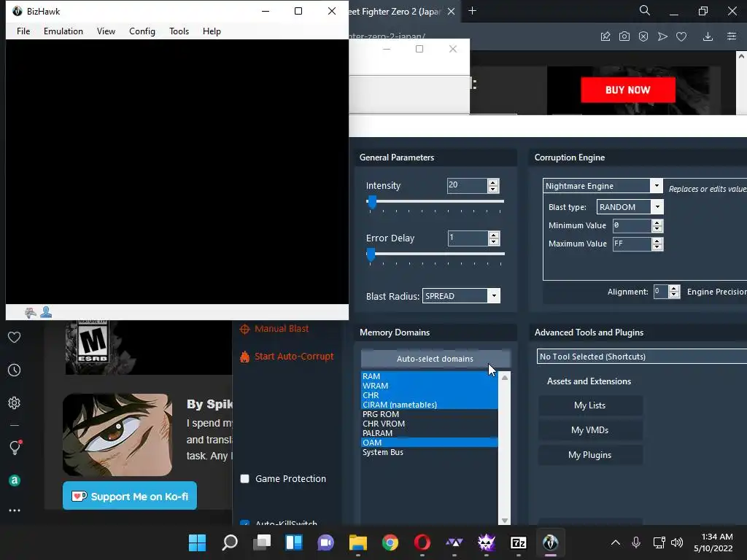The height and width of the screenshot is (560, 747).
Task: Select System Bus memory domain
Action: (x=429, y=452)
